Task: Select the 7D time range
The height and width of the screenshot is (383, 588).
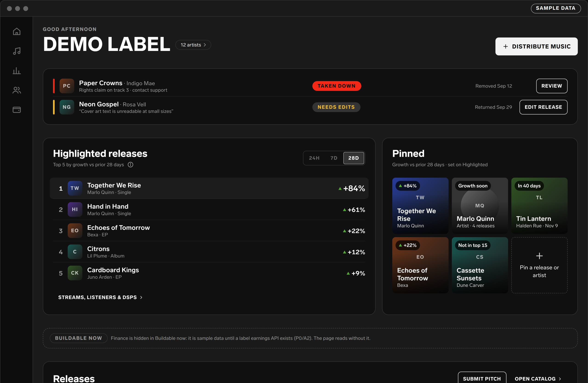Action: (334, 158)
